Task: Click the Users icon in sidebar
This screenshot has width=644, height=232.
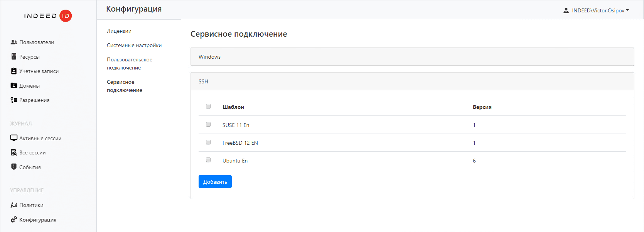Action: point(14,42)
